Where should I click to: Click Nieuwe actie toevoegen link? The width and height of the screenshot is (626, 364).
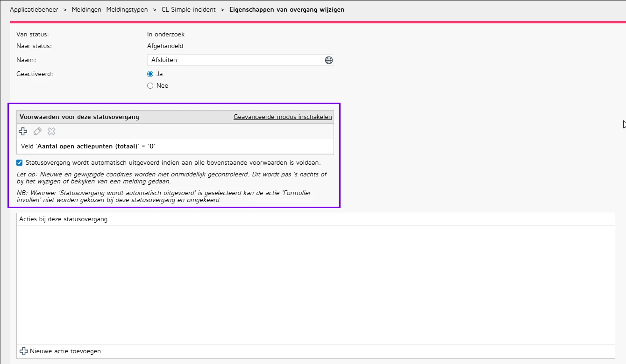65,351
